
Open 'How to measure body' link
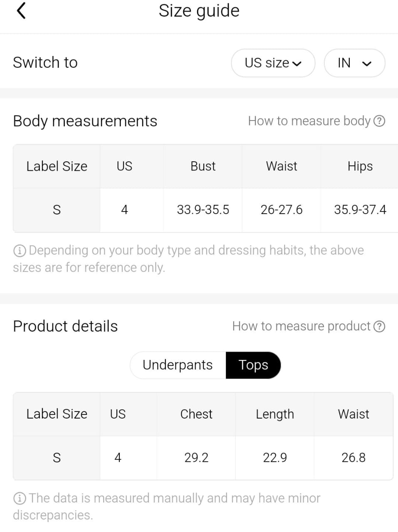pyautogui.click(x=309, y=121)
